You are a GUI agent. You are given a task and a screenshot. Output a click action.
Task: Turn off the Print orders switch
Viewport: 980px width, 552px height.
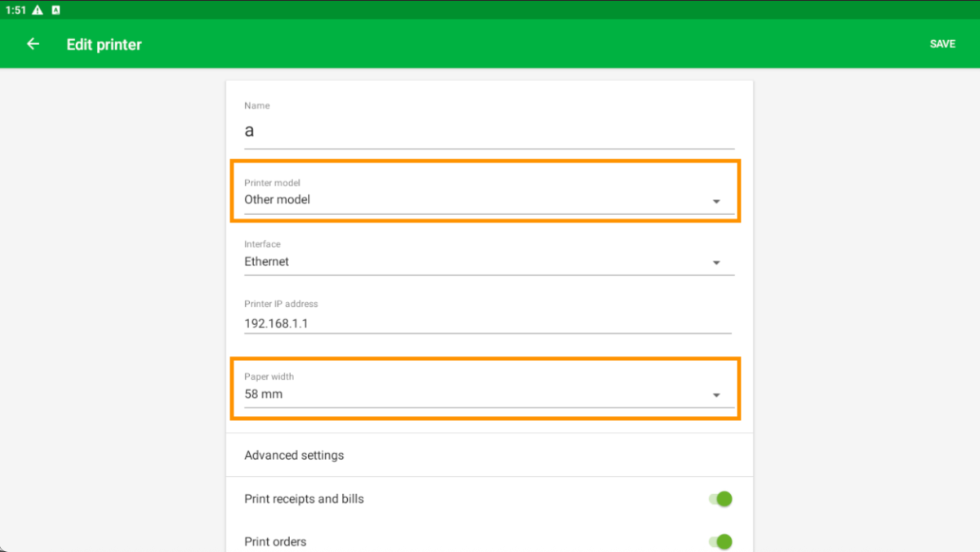[719, 541]
